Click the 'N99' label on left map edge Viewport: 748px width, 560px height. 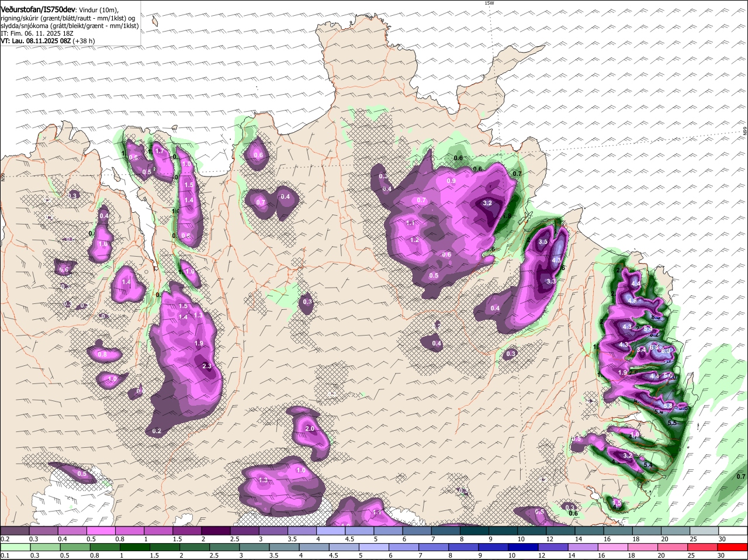click(2, 176)
